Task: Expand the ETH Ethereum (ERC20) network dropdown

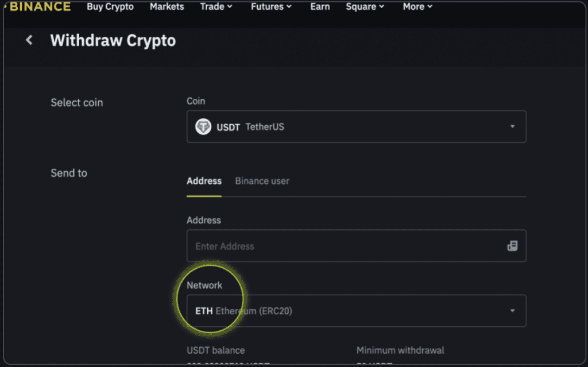Action: 356,311
